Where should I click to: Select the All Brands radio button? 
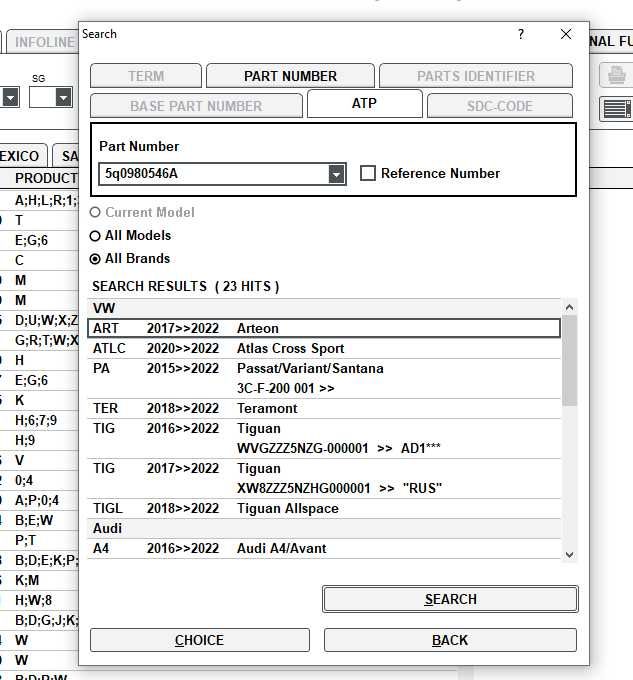[95, 259]
